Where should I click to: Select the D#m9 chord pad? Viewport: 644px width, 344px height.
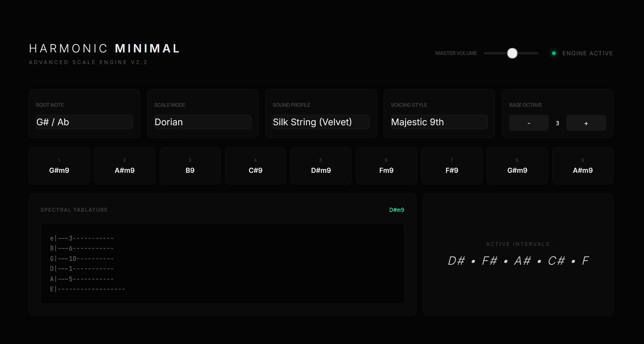[321, 166]
